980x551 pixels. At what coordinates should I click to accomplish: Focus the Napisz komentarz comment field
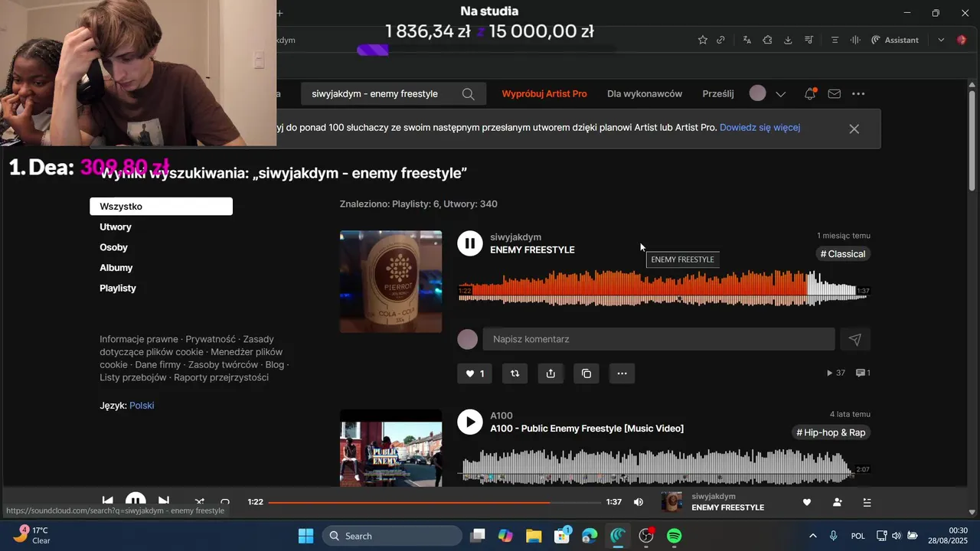pyautogui.click(x=658, y=339)
